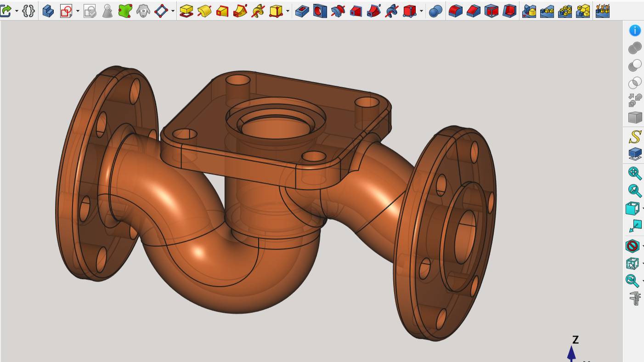Expand dropdown next to teal view cube
Viewport: 644px width, 362px height.
click(643, 209)
